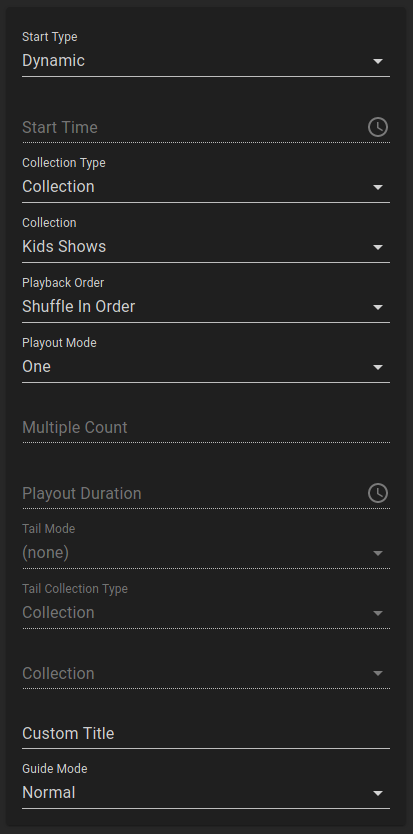The width and height of the screenshot is (413, 834).
Task: Click the Tail Mode dropdown arrow
Action: tap(378, 554)
